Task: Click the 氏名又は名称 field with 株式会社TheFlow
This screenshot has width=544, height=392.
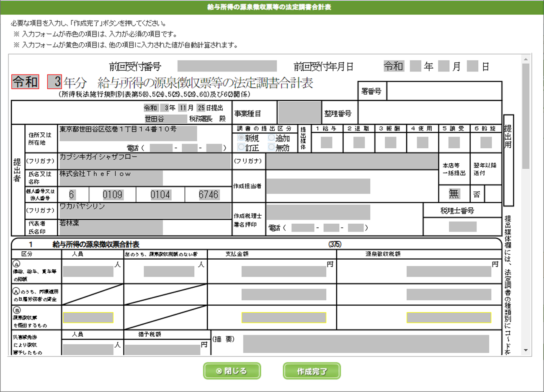Action: coord(111,178)
